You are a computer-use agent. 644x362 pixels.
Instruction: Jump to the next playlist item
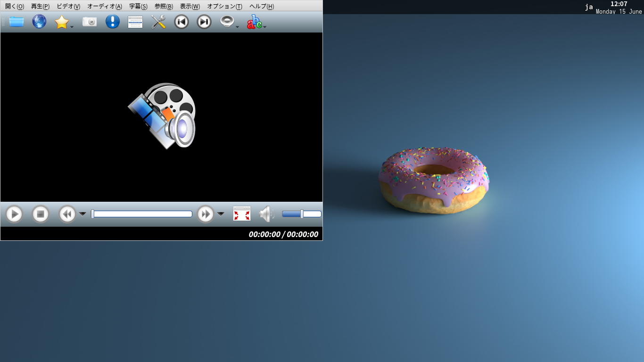204,22
